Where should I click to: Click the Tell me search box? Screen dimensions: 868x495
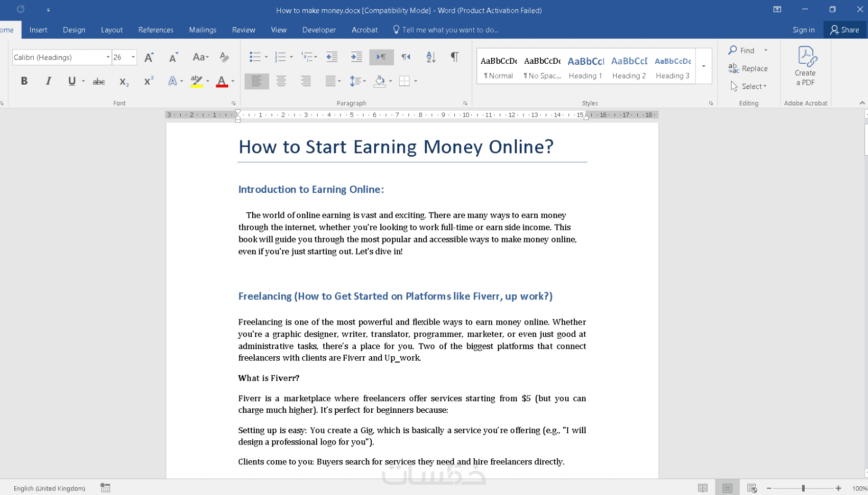(x=445, y=30)
